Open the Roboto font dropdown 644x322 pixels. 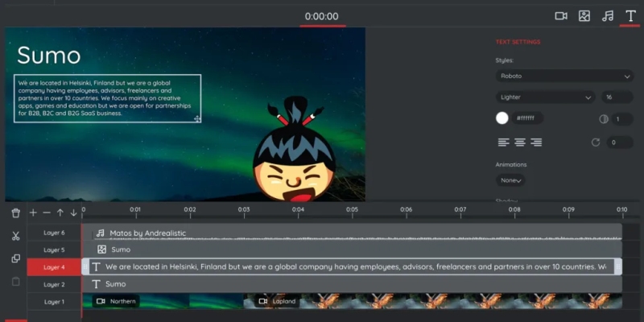(564, 76)
